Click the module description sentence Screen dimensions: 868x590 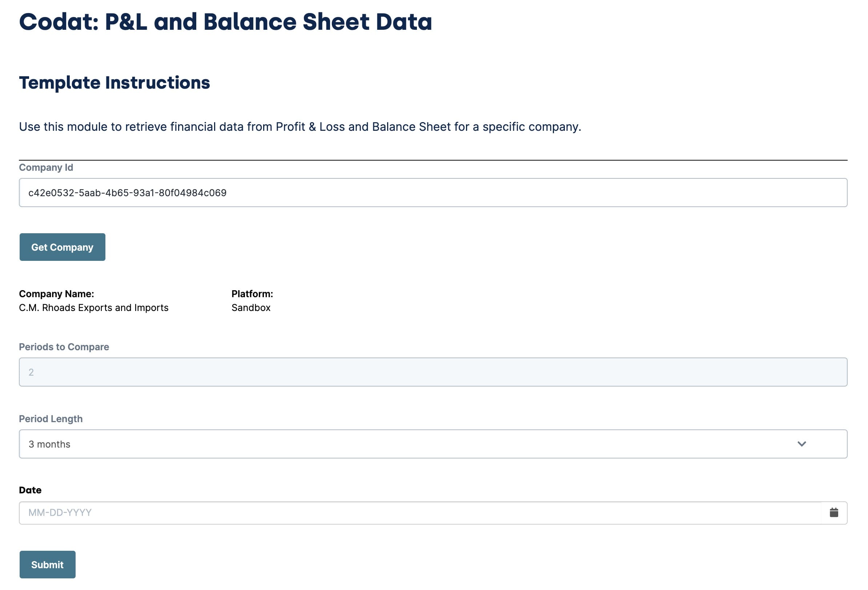point(300,127)
